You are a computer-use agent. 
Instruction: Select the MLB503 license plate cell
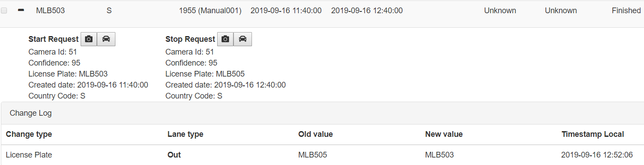(x=50, y=11)
